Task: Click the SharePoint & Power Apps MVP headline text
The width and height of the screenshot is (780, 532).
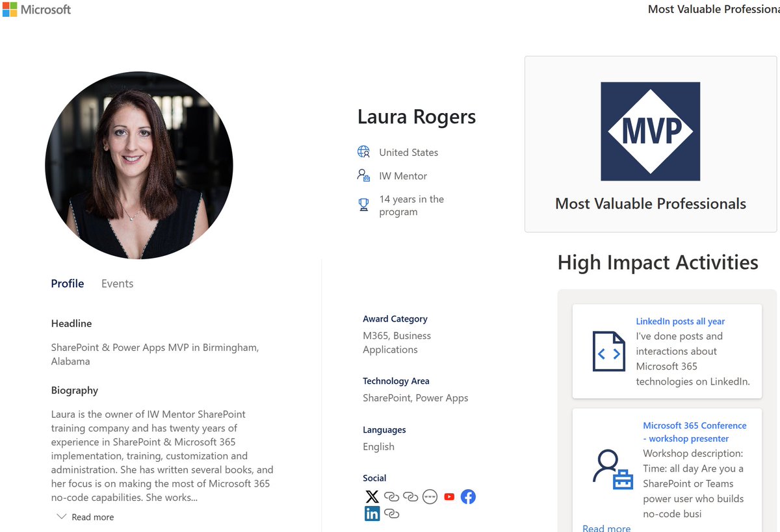Action: point(155,354)
